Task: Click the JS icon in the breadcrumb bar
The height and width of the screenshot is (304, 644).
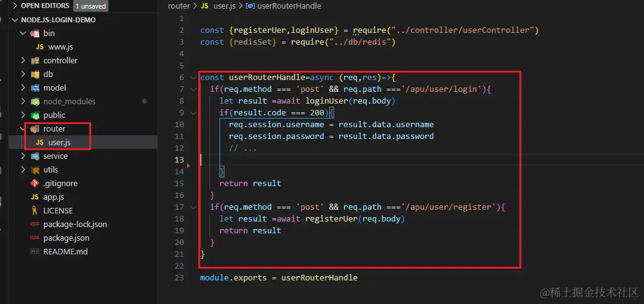Action: point(205,6)
